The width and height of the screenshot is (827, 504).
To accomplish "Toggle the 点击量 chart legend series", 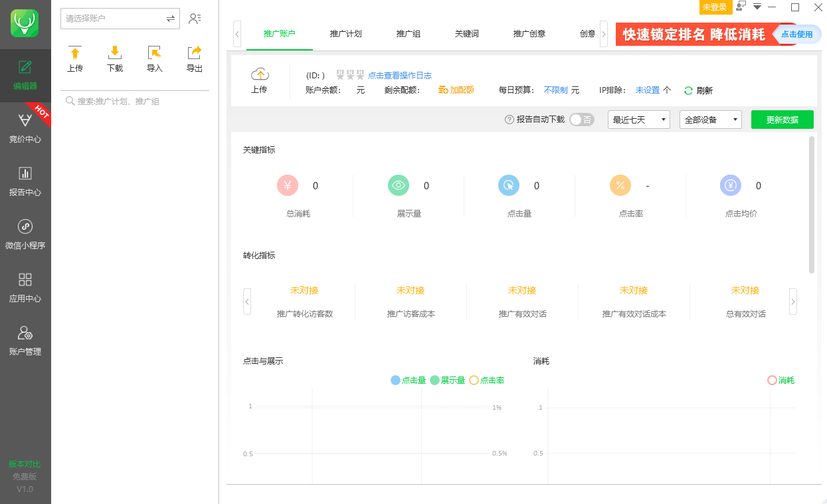I will point(409,380).
